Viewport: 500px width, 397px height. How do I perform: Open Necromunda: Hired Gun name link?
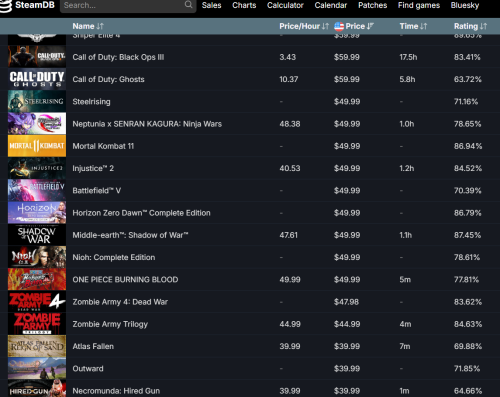(x=116, y=391)
